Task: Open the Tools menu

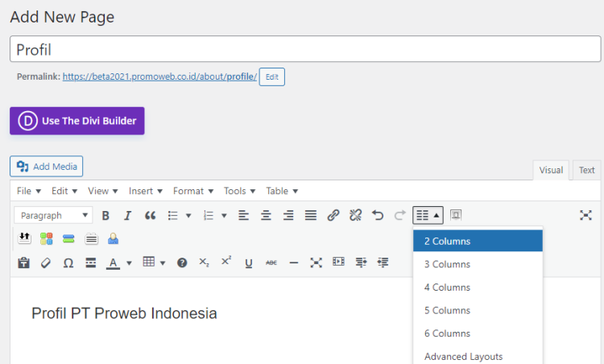Action: point(240,191)
